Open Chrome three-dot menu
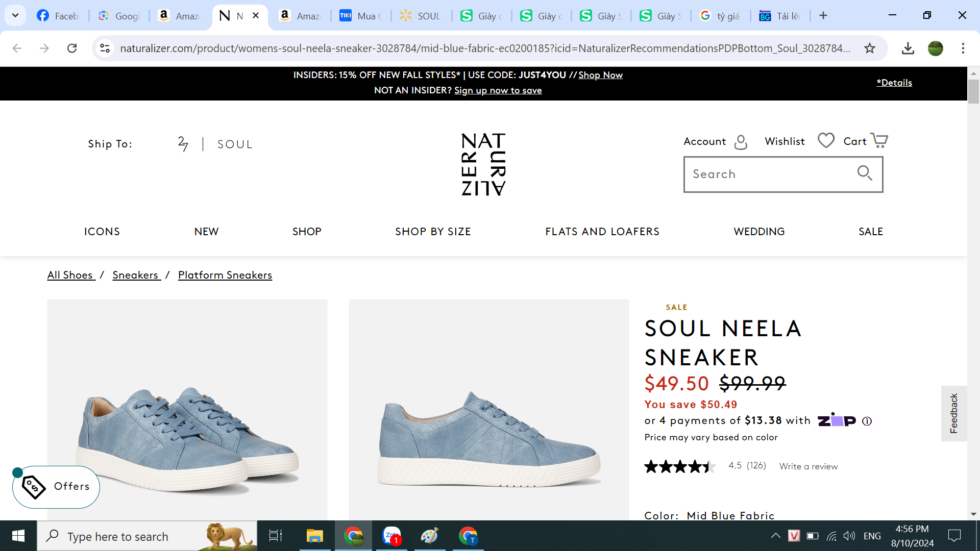 pos(963,48)
